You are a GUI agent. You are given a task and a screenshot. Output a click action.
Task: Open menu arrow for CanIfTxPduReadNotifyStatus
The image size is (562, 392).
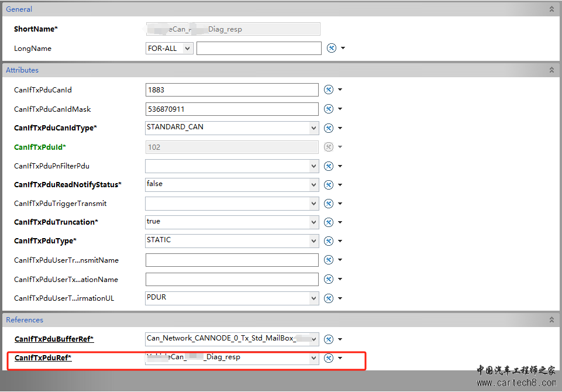coord(340,185)
